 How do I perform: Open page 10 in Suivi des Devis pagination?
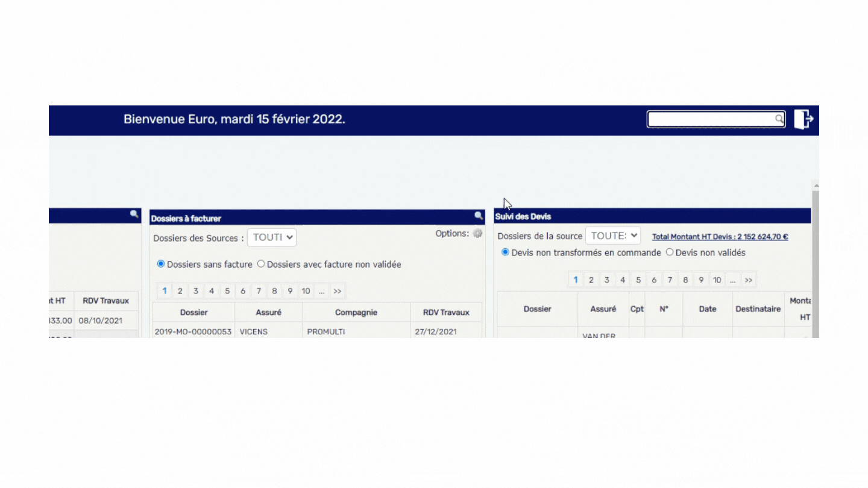point(717,280)
